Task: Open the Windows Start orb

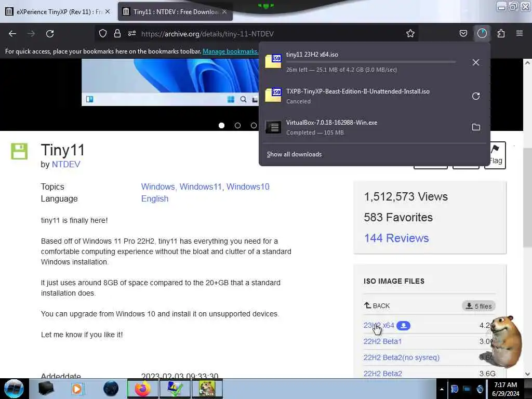Action: point(14,389)
